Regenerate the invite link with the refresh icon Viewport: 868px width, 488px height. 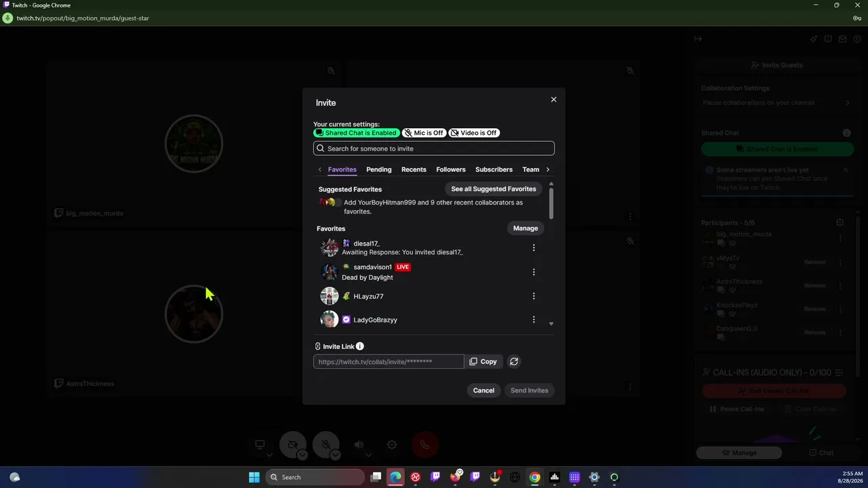(x=514, y=362)
